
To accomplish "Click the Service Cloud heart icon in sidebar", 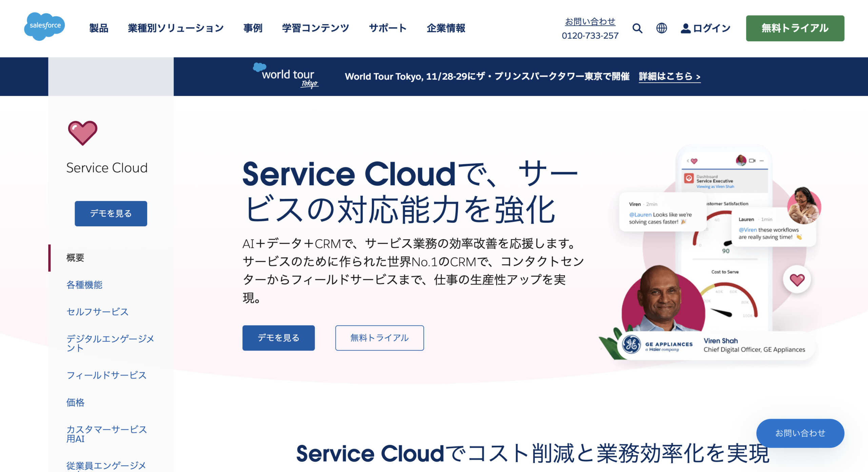I will coord(82,133).
